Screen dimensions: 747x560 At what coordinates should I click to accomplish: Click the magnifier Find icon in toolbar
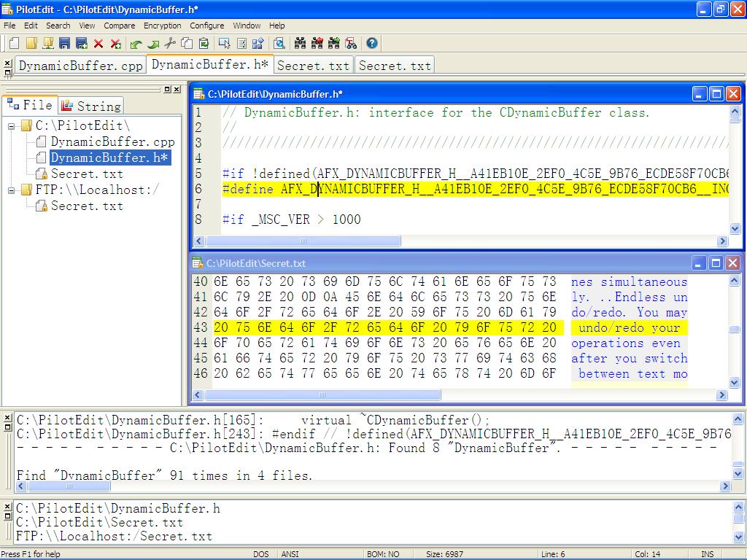(279, 44)
